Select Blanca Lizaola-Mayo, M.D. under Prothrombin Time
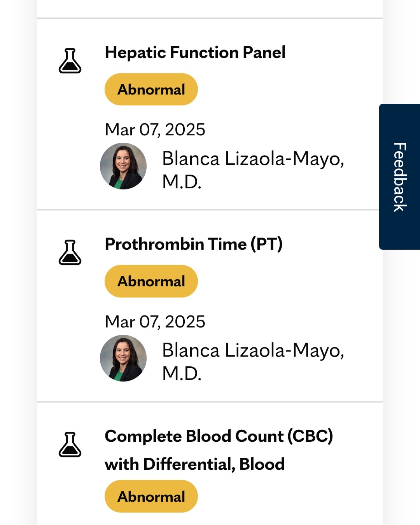 click(x=253, y=362)
